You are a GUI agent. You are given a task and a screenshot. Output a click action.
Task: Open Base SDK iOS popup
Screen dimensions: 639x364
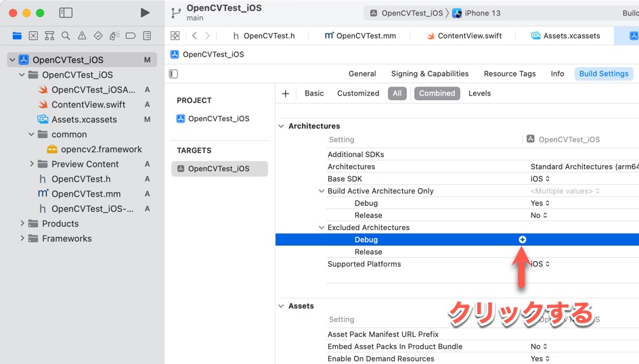tap(540, 179)
